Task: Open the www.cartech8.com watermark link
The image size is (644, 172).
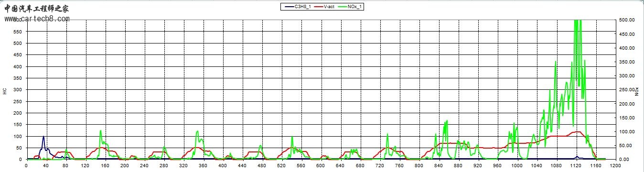Action: [x=37, y=19]
